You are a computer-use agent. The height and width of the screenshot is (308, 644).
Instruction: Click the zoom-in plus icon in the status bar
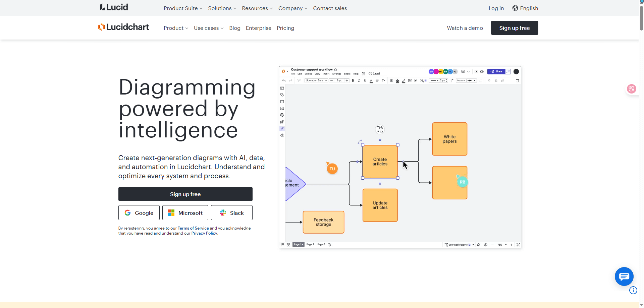511,245
